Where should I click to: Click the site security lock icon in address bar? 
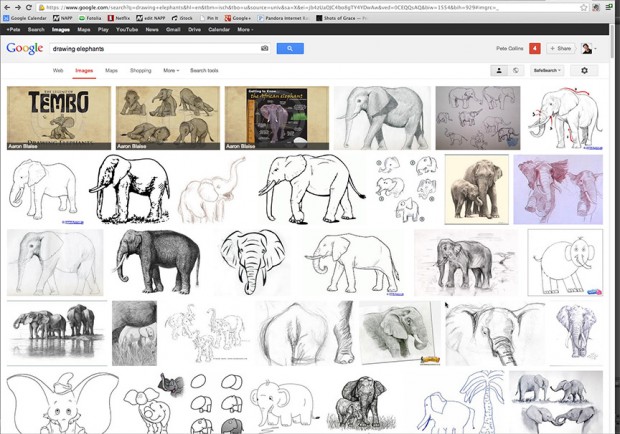click(41, 8)
